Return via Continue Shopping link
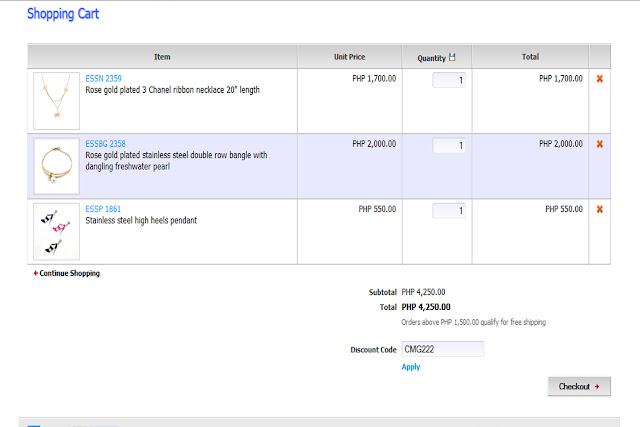640x427 pixels. point(69,273)
